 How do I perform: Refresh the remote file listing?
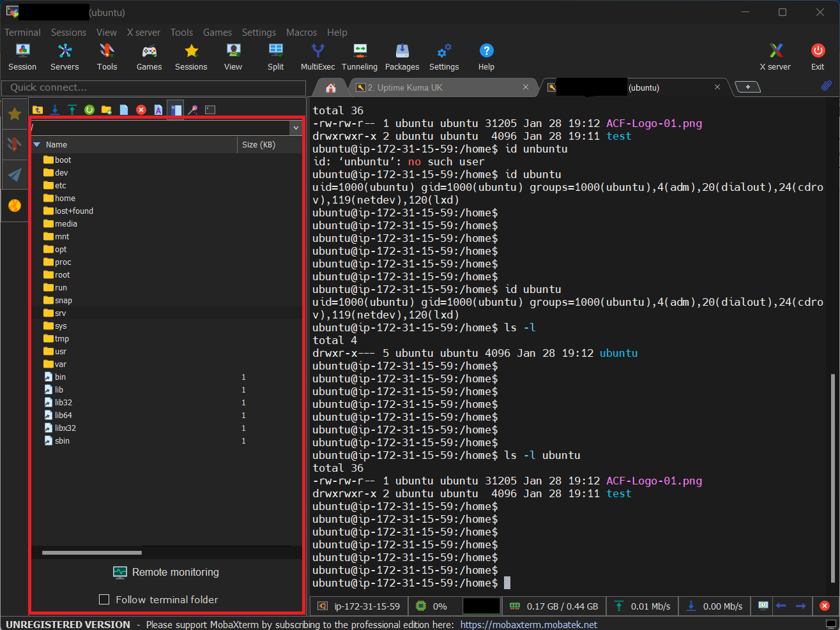[x=89, y=109]
